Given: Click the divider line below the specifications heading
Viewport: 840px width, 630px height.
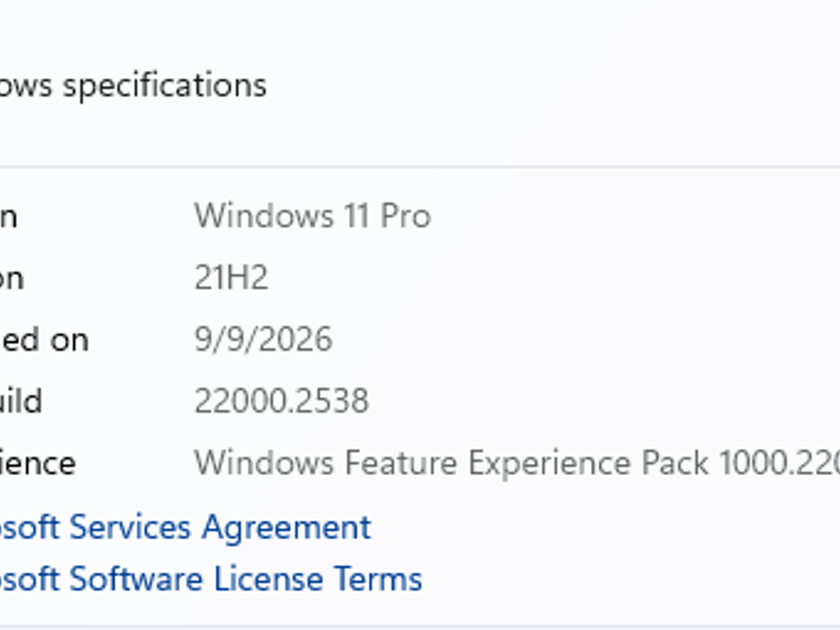Looking at the screenshot, I should 420,167.
